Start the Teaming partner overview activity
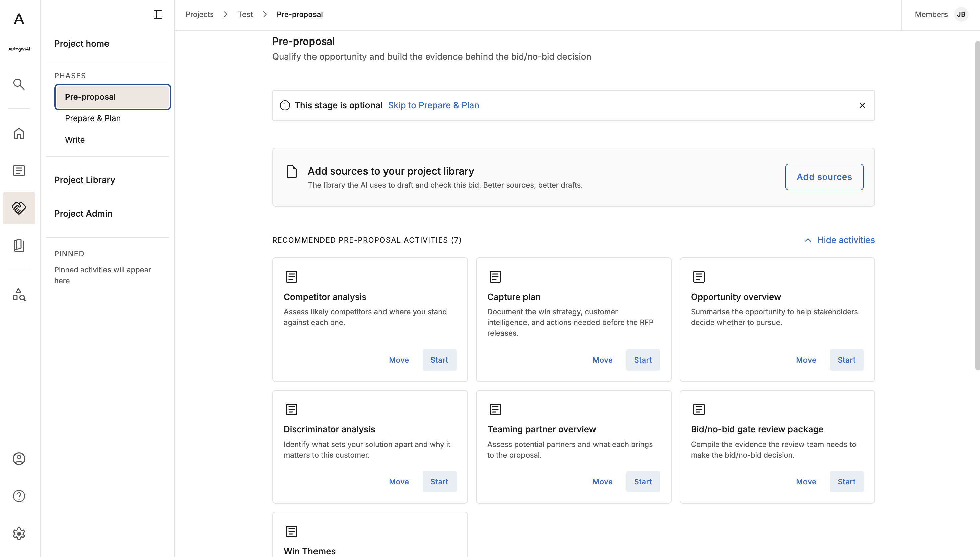 pos(643,482)
